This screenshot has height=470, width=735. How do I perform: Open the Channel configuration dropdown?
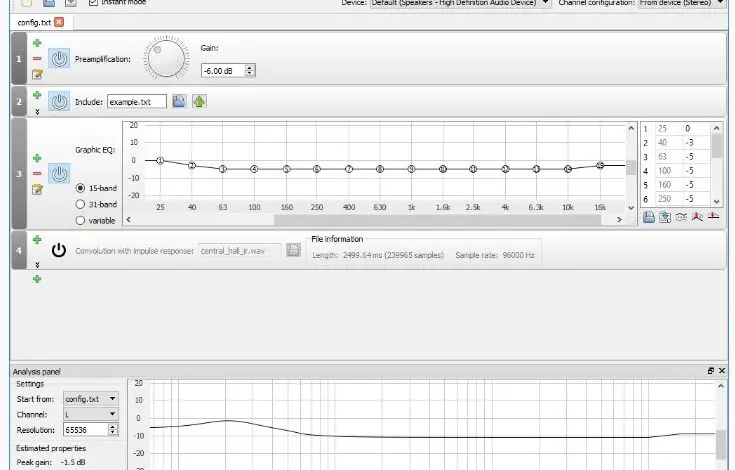[682, 3]
